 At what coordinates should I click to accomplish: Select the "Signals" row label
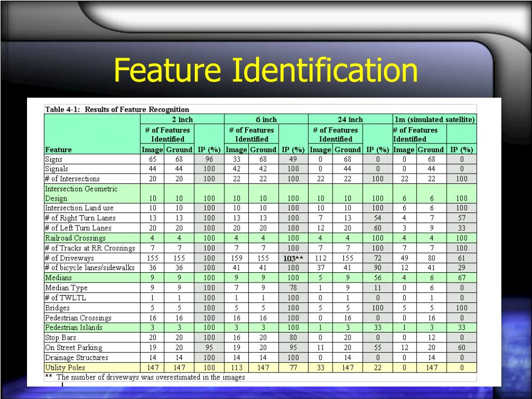(x=57, y=169)
